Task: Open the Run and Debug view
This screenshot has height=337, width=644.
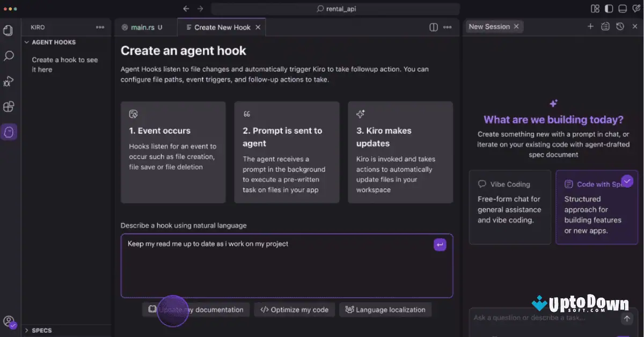Action: tap(9, 81)
